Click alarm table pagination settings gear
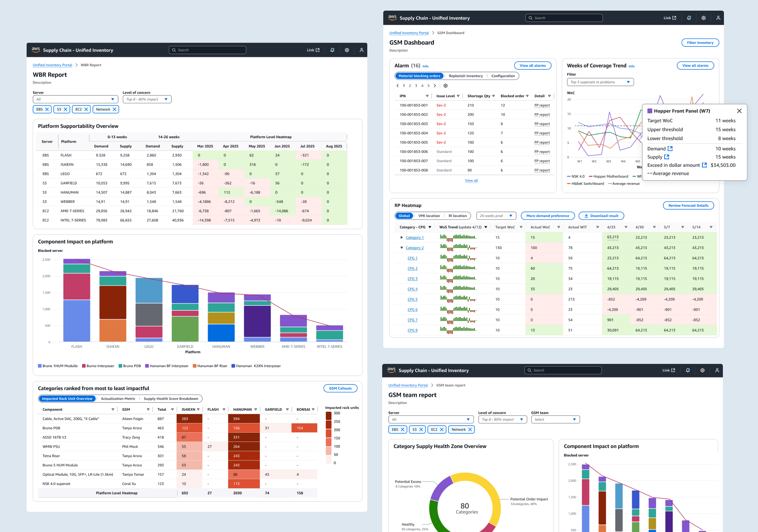The height and width of the screenshot is (532, 758). pos(446,85)
